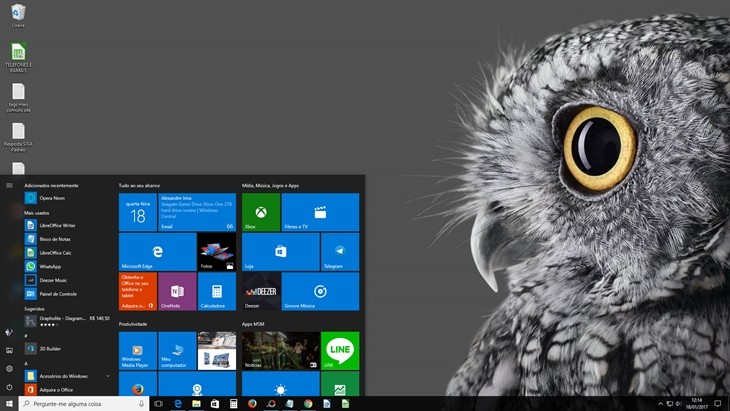
Task: Activate the Cortana microphone in search box
Action: (x=141, y=404)
